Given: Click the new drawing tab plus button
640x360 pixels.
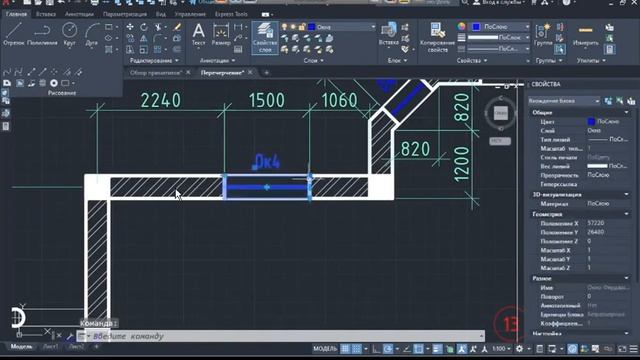Looking at the screenshot, I should 267,73.
